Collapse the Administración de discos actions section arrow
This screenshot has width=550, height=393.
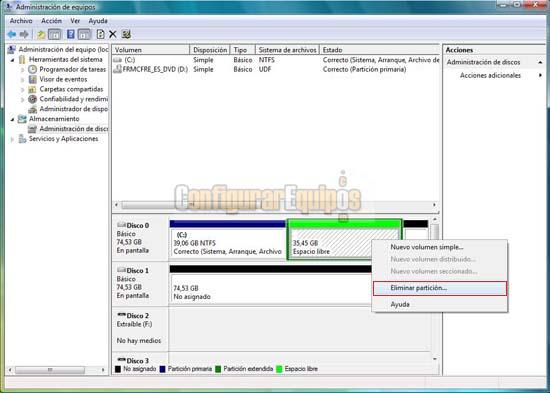click(540, 62)
